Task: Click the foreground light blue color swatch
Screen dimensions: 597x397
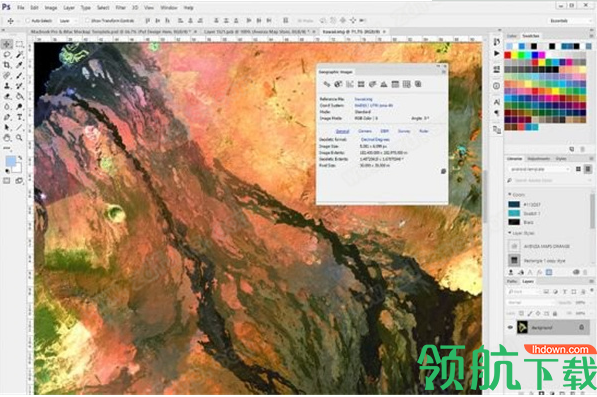Action: [x=10, y=161]
